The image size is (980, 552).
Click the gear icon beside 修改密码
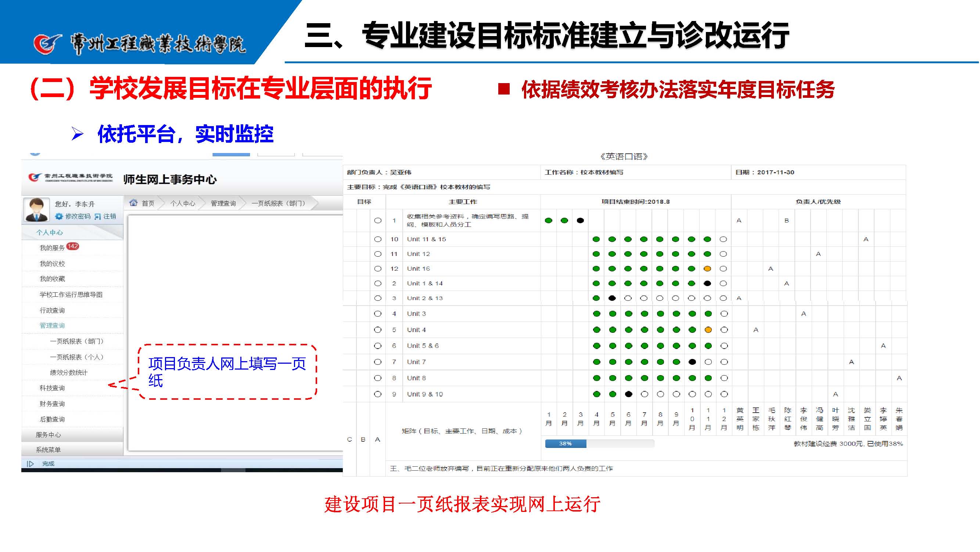pos(59,217)
